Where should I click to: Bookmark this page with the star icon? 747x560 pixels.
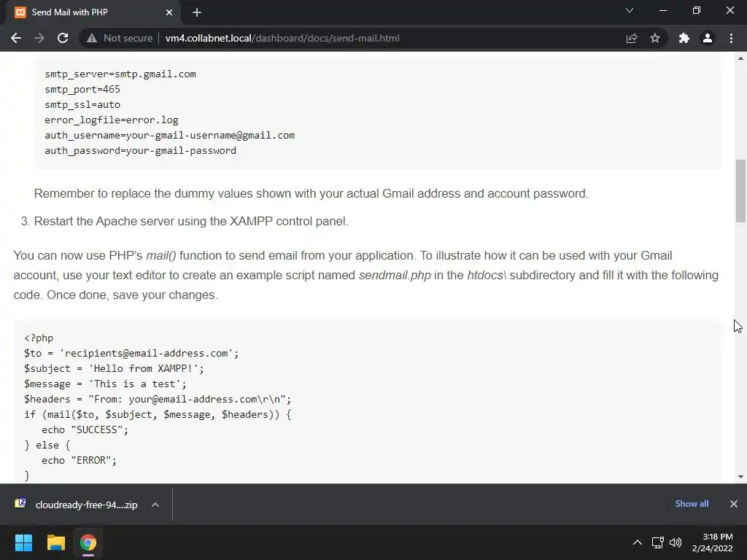(x=655, y=38)
